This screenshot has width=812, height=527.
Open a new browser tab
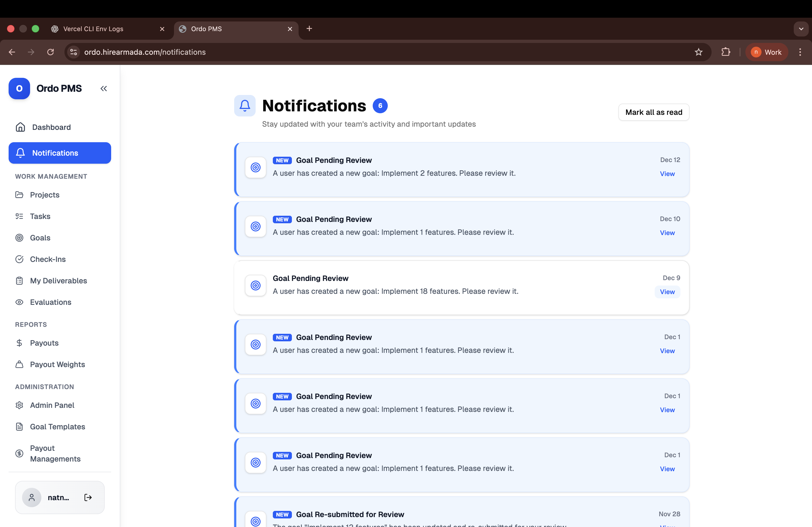(309, 29)
